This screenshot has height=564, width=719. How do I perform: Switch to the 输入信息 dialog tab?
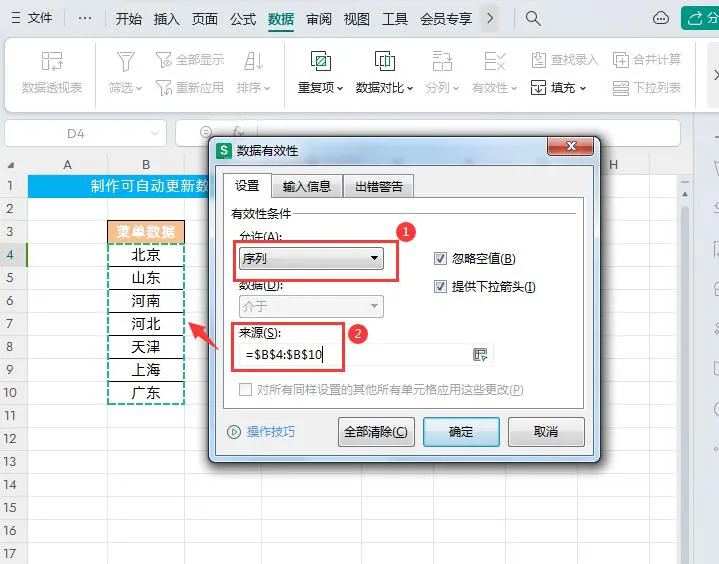pyautogui.click(x=307, y=187)
